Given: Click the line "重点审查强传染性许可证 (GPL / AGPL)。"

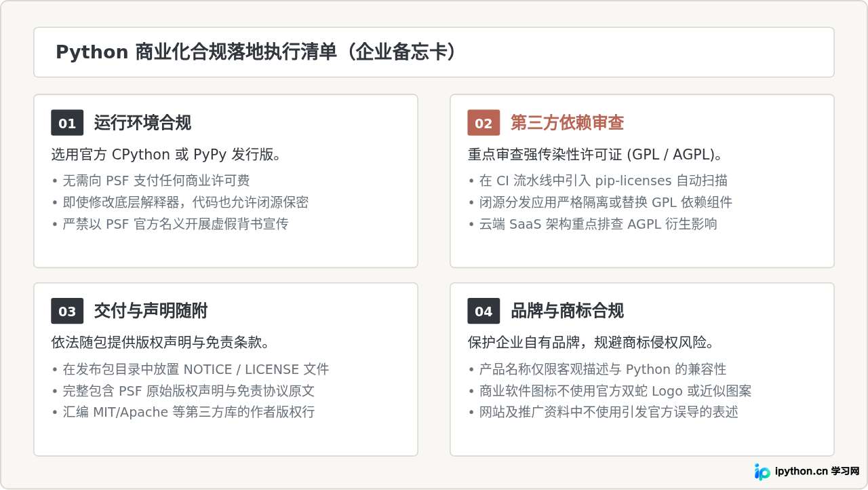Looking at the screenshot, I should (595, 155).
